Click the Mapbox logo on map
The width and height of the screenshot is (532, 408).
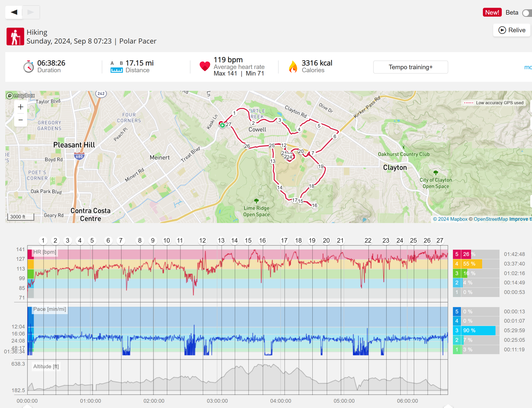coord(21,96)
